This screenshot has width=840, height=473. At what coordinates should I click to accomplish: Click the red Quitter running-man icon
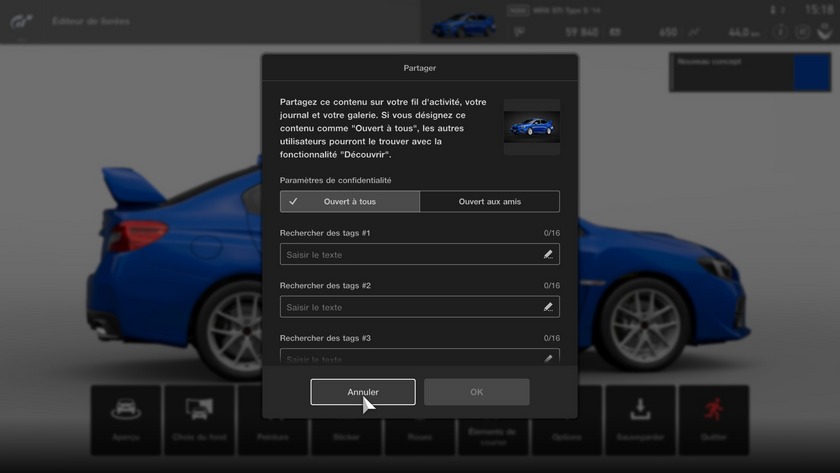713,410
